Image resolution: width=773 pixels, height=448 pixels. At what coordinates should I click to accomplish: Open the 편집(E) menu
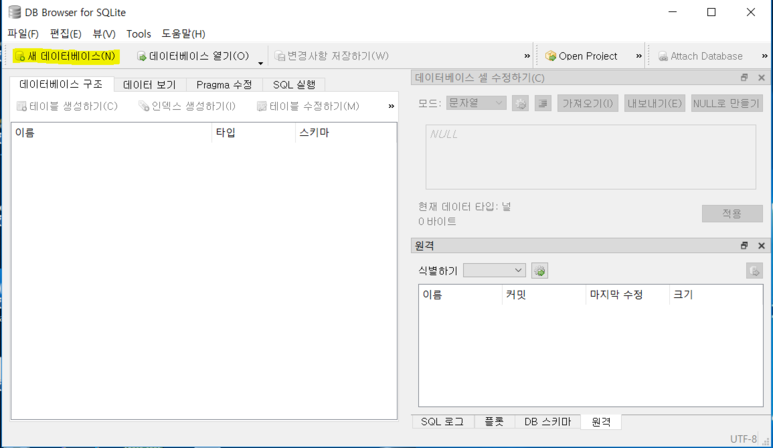point(65,34)
